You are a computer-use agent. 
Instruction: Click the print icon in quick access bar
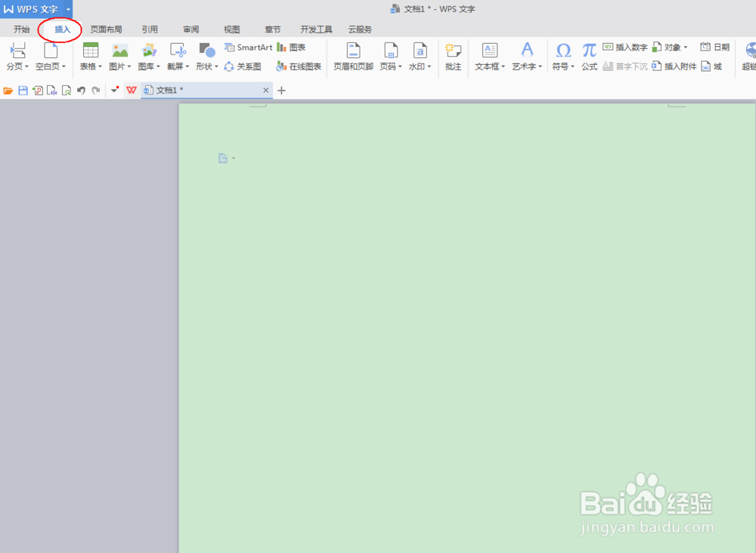[x=51, y=91]
